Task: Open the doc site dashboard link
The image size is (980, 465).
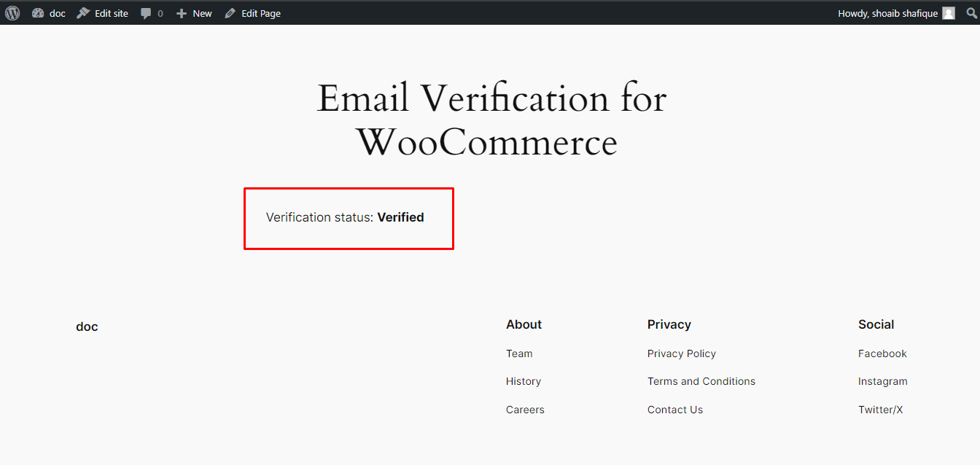Action: point(49,13)
